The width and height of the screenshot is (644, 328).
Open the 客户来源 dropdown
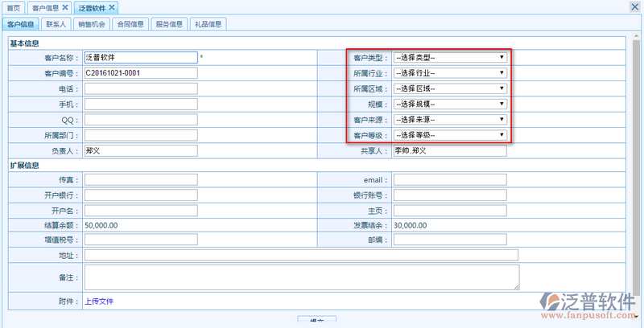pyautogui.click(x=450, y=120)
